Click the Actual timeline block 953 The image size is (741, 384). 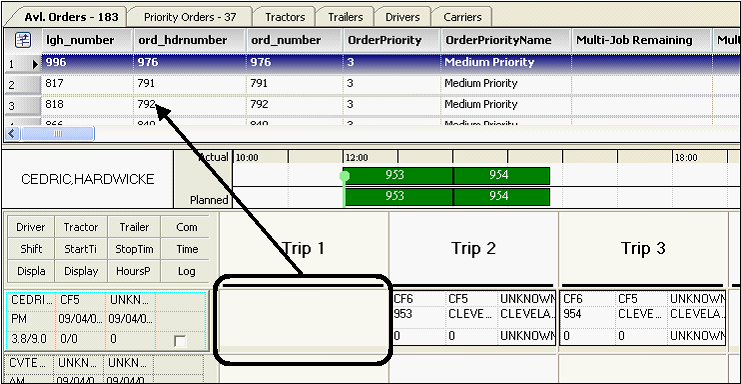point(398,175)
